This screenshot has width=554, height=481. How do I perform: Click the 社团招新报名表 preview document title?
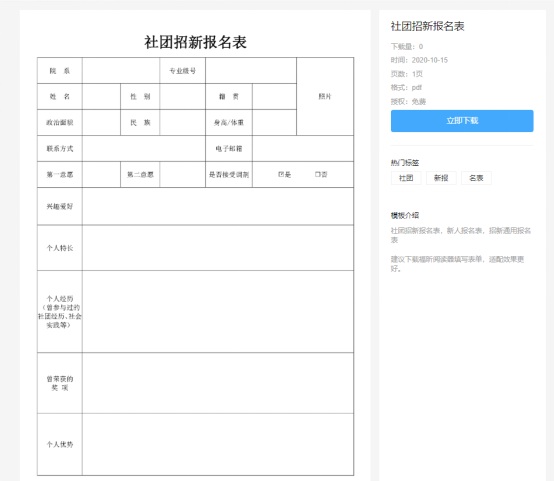click(195, 42)
